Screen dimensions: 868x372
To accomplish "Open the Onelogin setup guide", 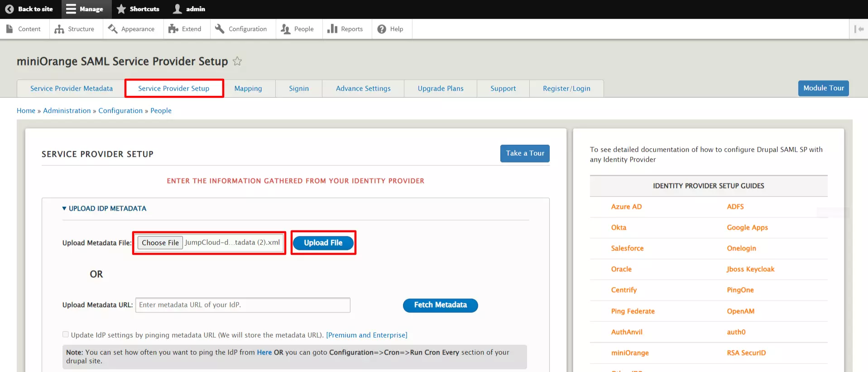I will (x=741, y=248).
